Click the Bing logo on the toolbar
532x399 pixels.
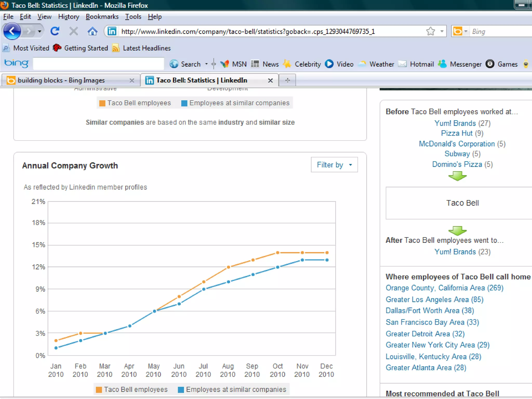coord(16,63)
